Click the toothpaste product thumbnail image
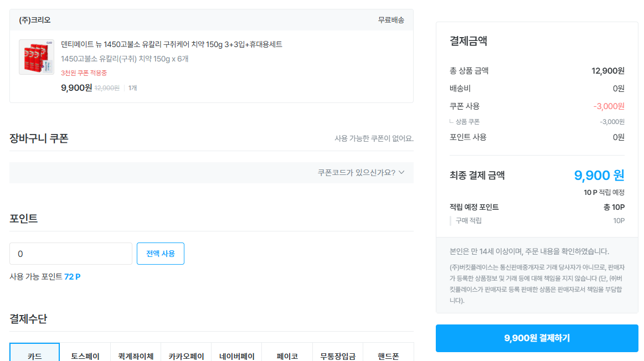Image resolution: width=644 pixels, height=361 pixels. click(36, 57)
